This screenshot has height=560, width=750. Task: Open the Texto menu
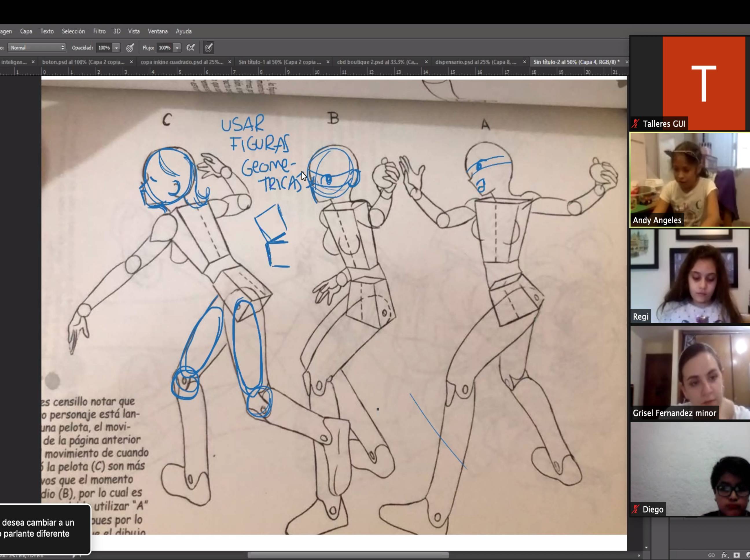47,31
